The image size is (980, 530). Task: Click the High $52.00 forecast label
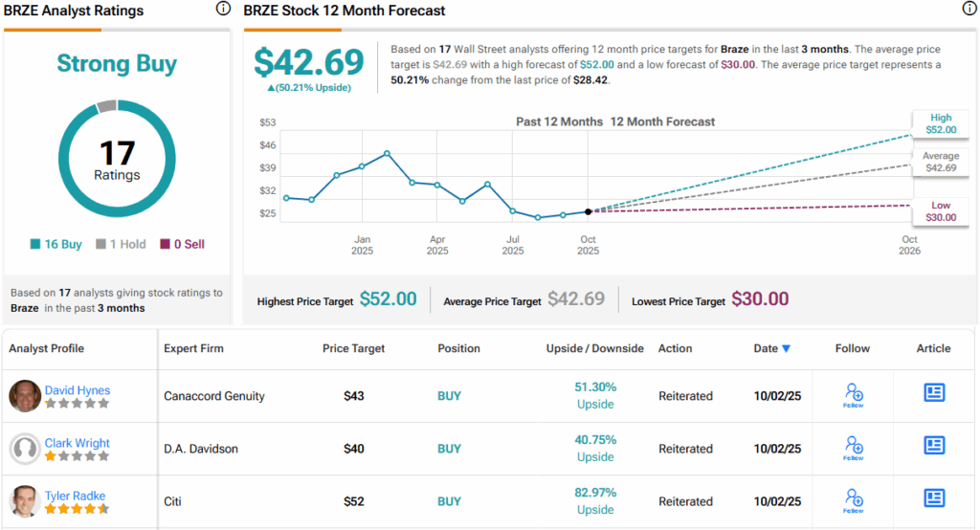[940, 123]
